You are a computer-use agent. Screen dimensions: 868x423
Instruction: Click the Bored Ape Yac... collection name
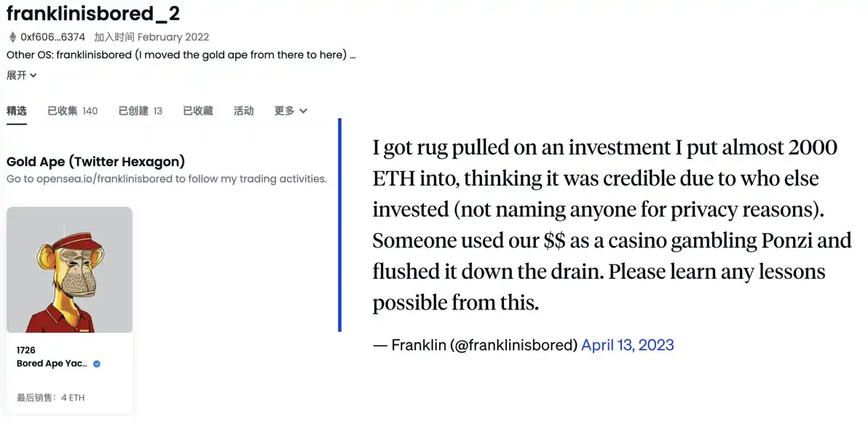coord(52,363)
